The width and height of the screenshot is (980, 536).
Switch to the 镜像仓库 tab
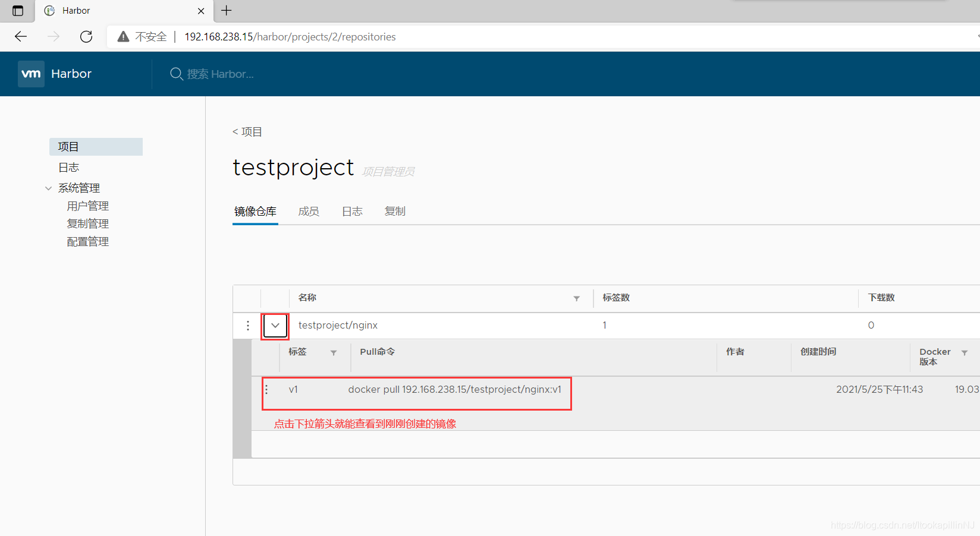click(x=255, y=212)
